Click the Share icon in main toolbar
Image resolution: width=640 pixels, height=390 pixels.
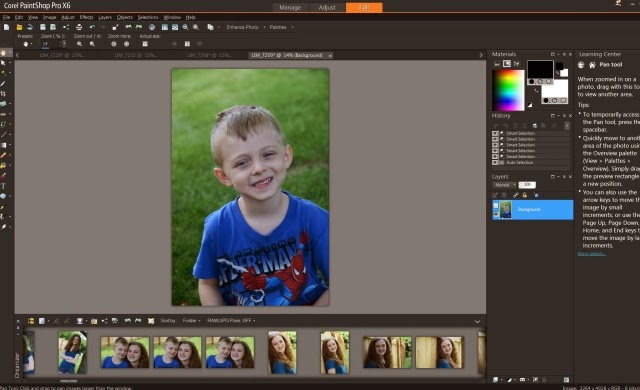(66, 27)
